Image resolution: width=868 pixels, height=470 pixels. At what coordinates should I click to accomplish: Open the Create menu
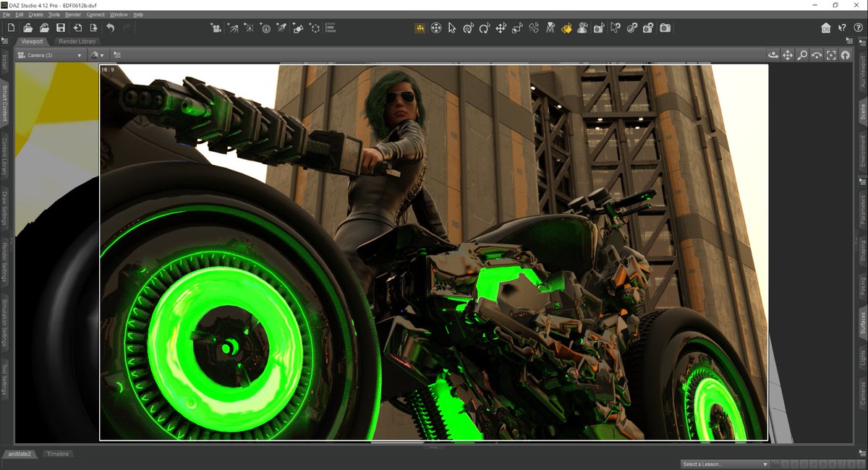tap(35, 14)
